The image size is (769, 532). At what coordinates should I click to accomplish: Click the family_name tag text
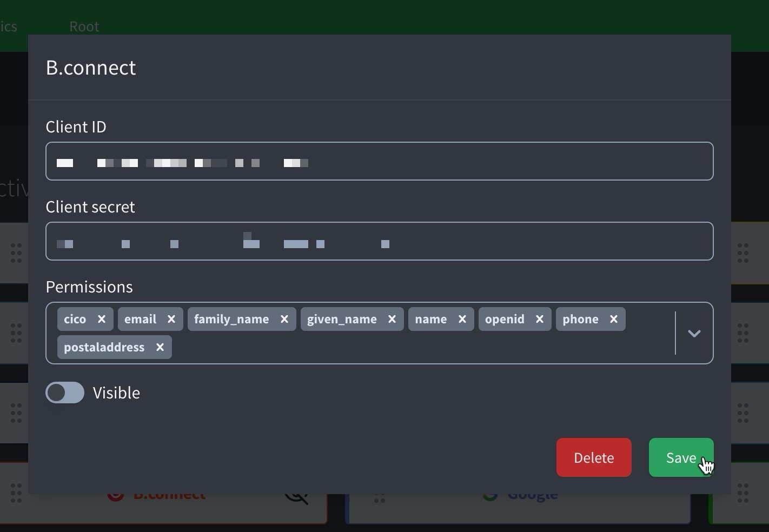(231, 319)
